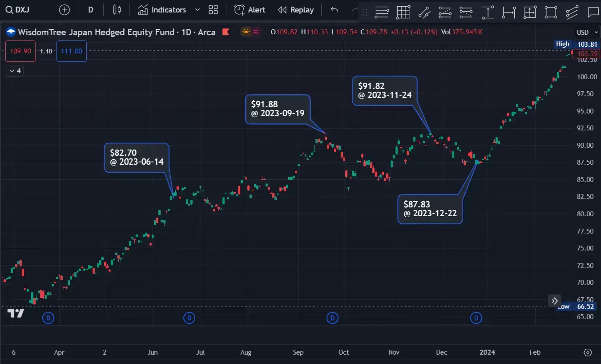This screenshot has width=601, height=364.
Task: Select the rectangle drawing tool
Action: pos(551,12)
